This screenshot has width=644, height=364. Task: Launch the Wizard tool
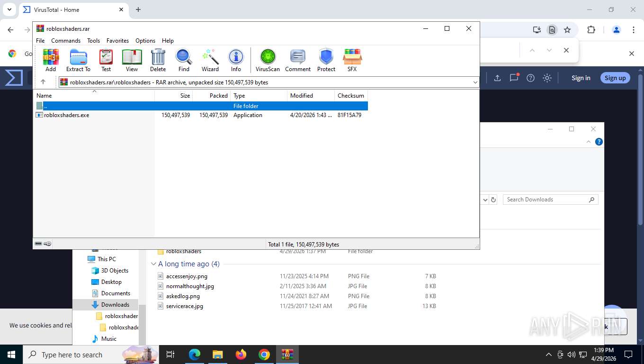(x=210, y=60)
